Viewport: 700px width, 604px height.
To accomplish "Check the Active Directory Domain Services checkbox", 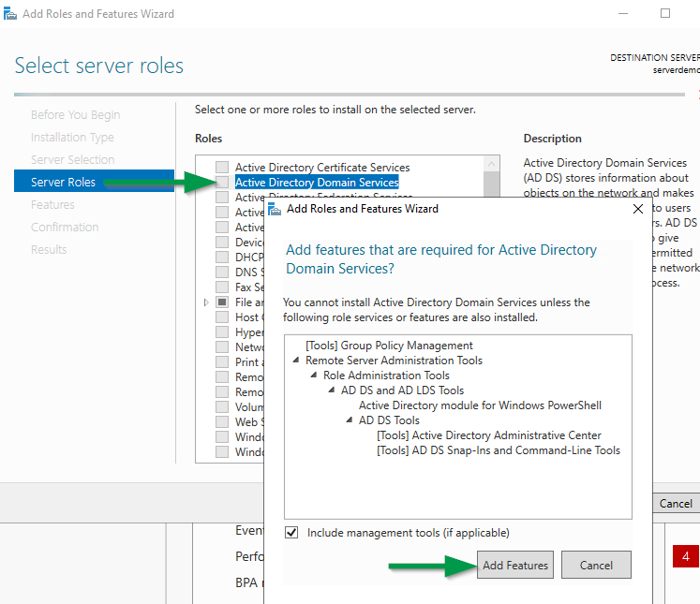I will pyautogui.click(x=222, y=183).
